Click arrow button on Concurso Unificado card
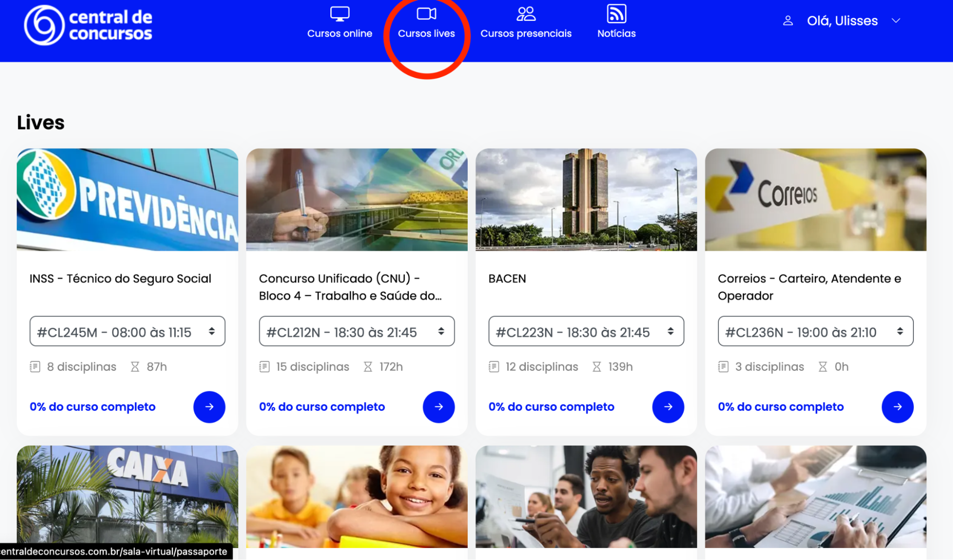This screenshot has width=953, height=560. 438,407
